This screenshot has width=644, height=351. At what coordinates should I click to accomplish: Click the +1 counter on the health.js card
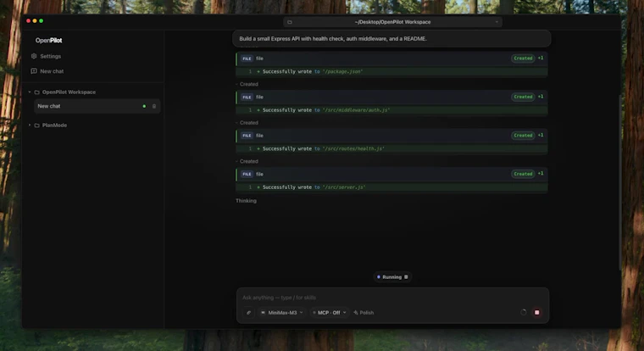pos(541,135)
